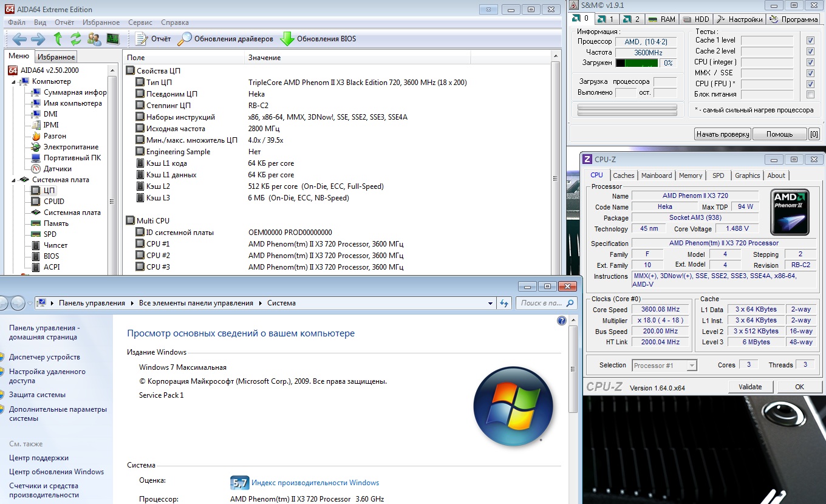Switch to CPU-Z Graphics tab
The image size is (826, 504).
tap(747, 175)
